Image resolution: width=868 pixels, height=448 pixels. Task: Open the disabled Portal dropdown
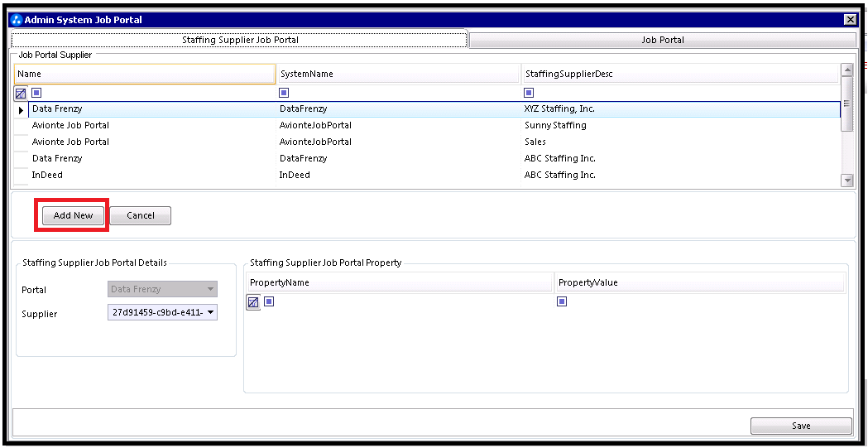tap(162, 289)
